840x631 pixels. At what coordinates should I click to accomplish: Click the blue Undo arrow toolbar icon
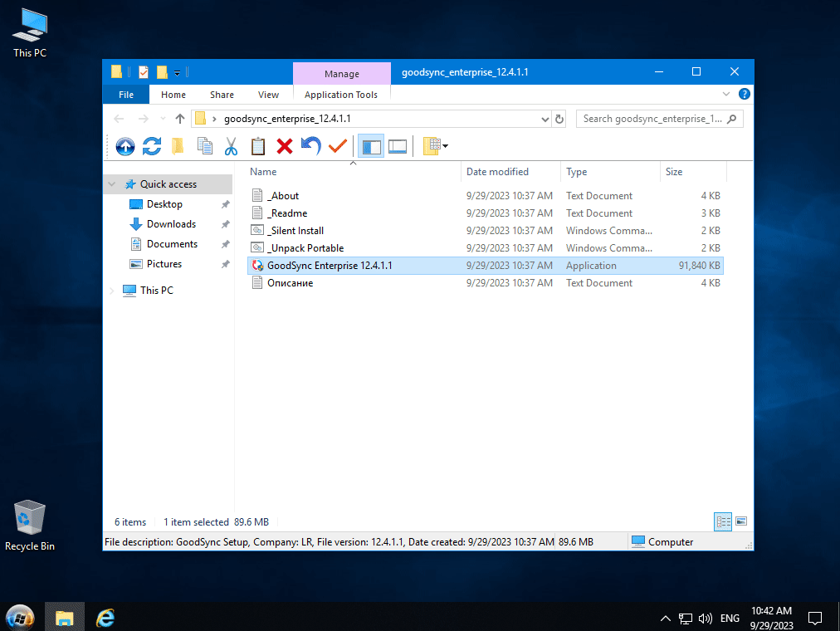[x=310, y=146]
